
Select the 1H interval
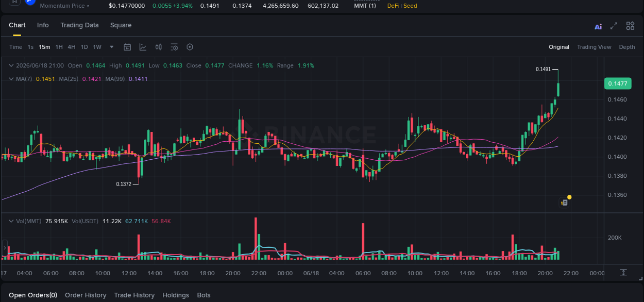(59, 47)
